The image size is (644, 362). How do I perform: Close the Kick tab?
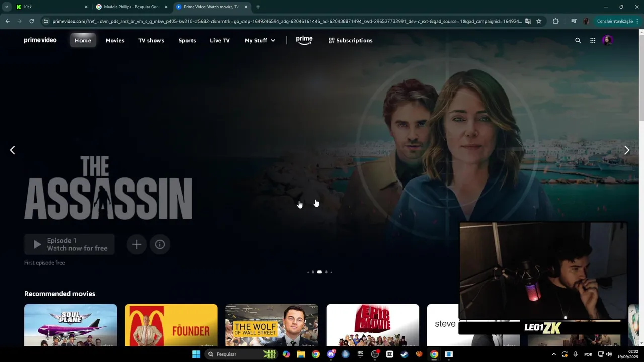click(x=86, y=7)
